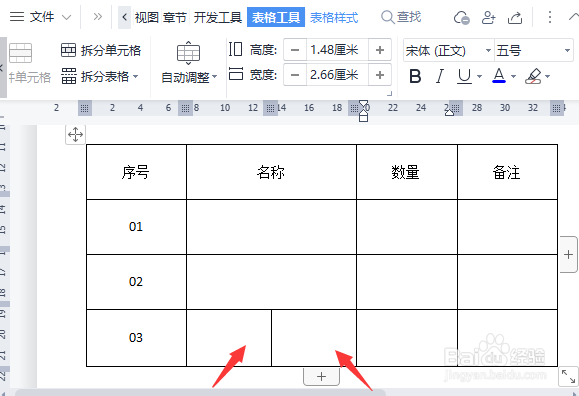The image size is (579, 396).
Task: Click the cell containing 02
Action: click(136, 282)
